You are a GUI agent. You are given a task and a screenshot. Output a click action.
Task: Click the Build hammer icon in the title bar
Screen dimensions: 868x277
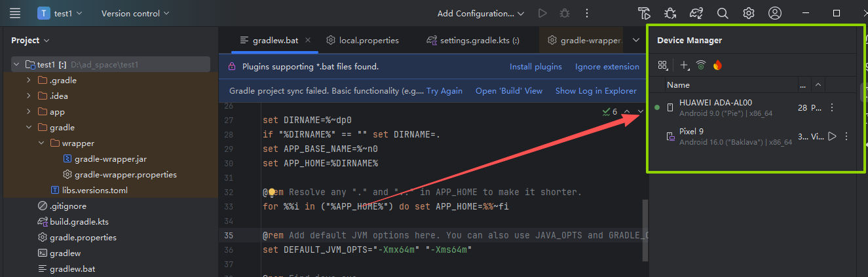pos(644,13)
